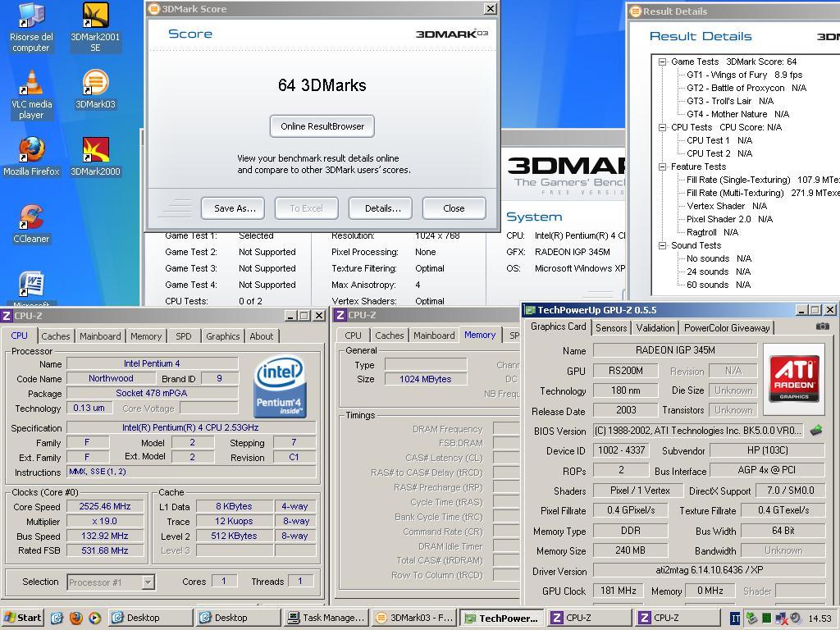The width and height of the screenshot is (840, 630).
Task: Open Risorse del computer desktop icon
Action: point(31,27)
